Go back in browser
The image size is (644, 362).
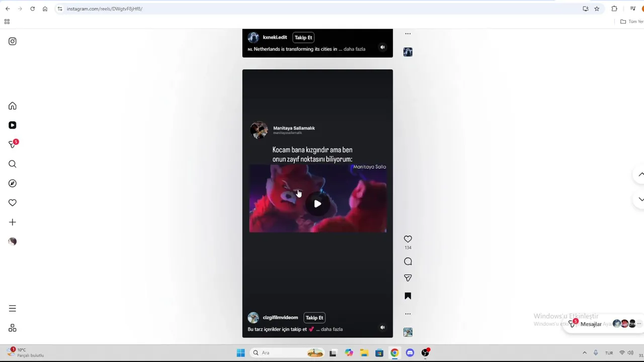click(x=8, y=9)
